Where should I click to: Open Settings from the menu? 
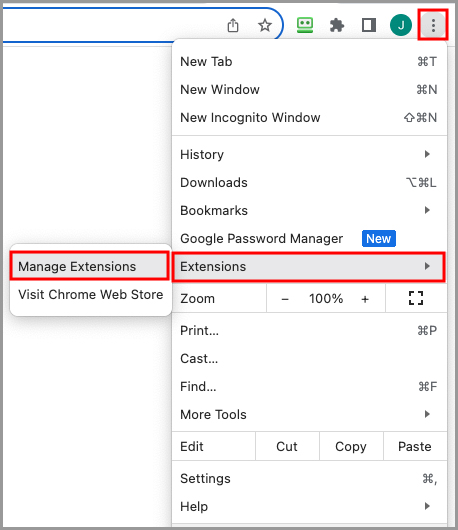pos(309,479)
